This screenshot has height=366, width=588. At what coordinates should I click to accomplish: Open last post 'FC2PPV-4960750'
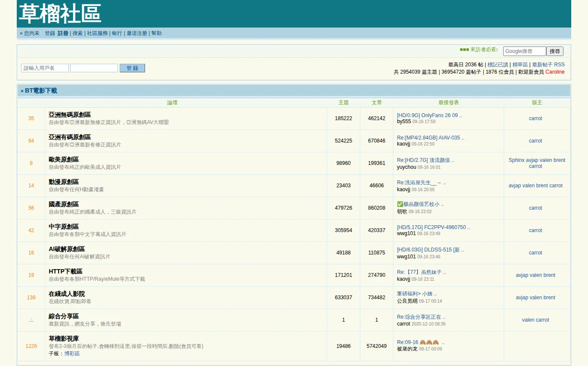[x=433, y=227]
